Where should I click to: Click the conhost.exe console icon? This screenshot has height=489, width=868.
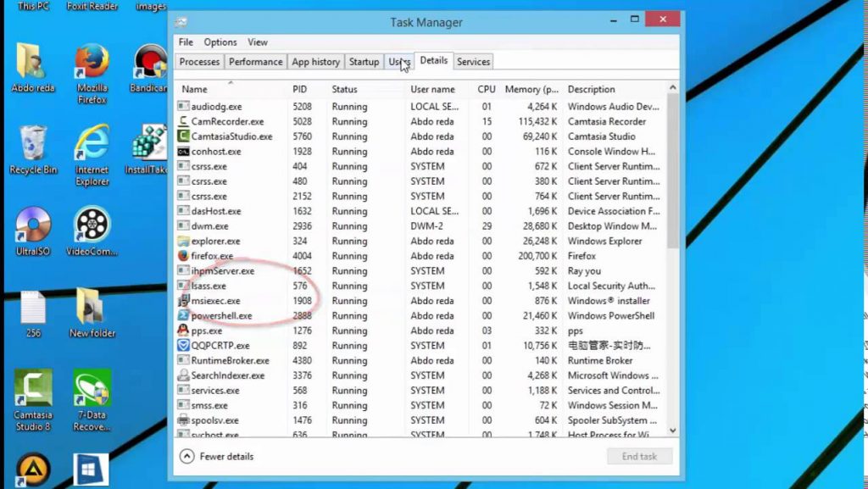pyautogui.click(x=183, y=151)
